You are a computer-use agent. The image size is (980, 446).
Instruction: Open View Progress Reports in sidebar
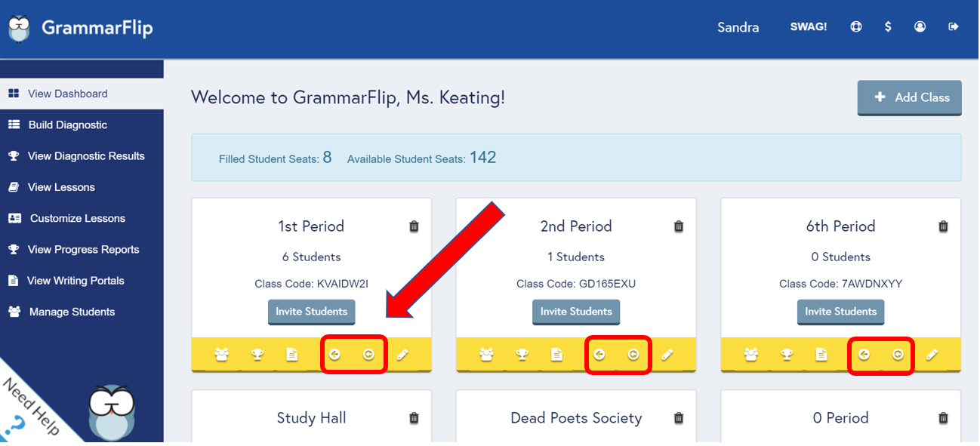[82, 249]
